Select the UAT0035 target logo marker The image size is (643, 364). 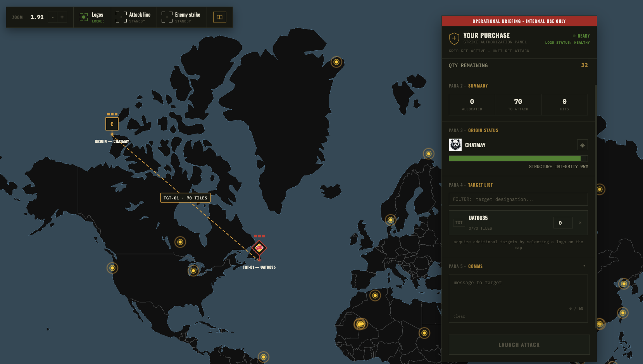click(259, 248)
